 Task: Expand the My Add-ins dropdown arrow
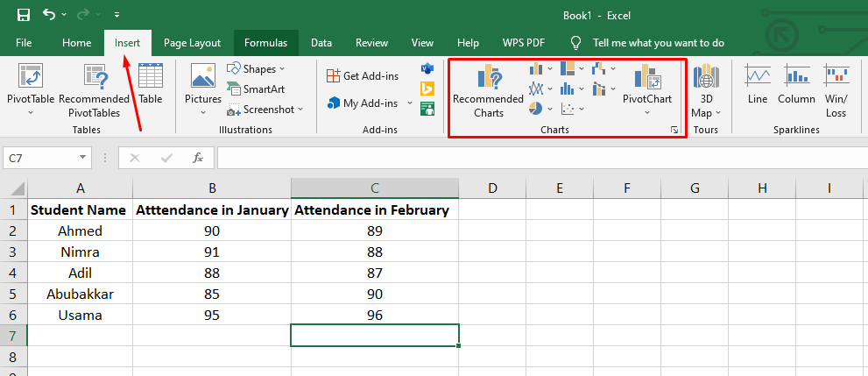410,103
